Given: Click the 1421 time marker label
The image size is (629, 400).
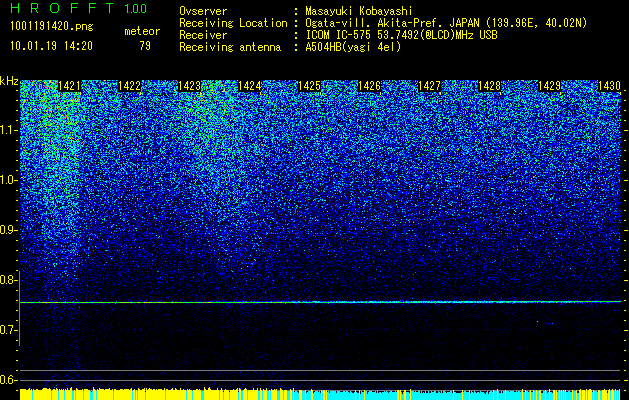Looking at the screenshot, I should click(69, 86).
